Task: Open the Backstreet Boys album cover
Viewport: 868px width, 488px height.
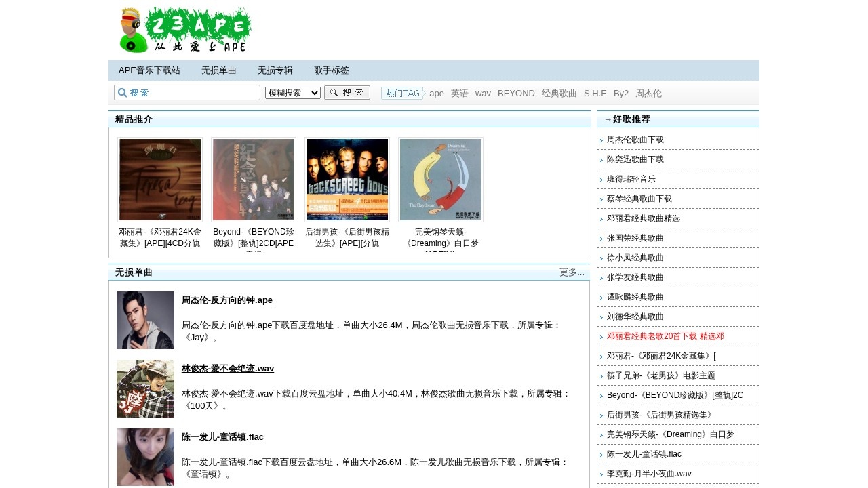Action: pos(347,180)
